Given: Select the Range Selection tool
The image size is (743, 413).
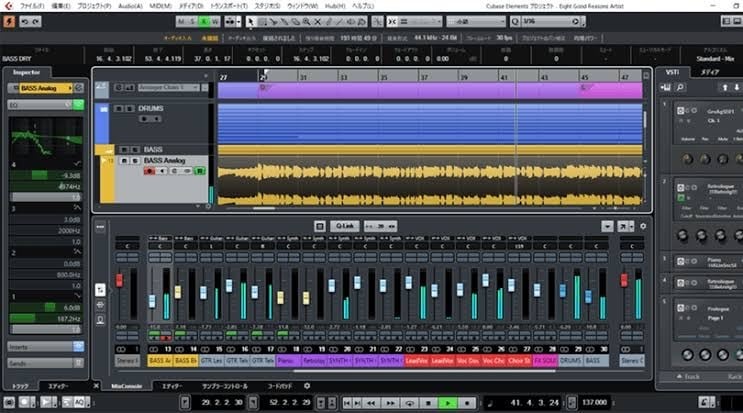Looking at the screenshot, I should (262, 22).
